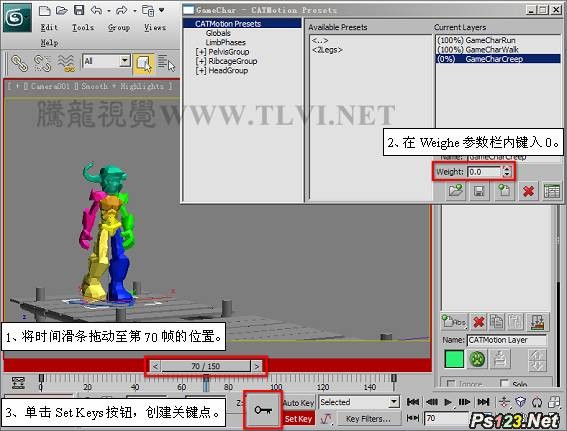
Task: Select the '<..>' entry in Available Presets
Action: pyautogui.click(x=320, y=40)
